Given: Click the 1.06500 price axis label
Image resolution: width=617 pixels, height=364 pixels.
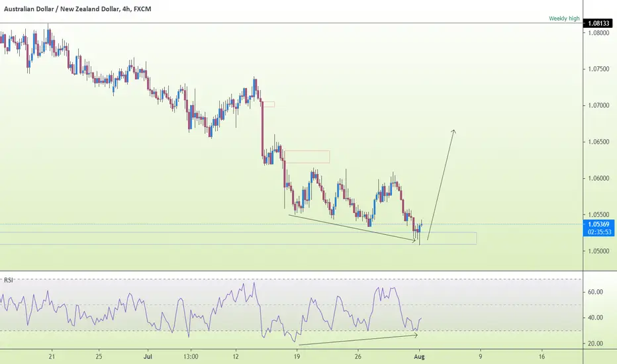Looking at the screenshot, I should pyautogui.click(x=598, y=142).
